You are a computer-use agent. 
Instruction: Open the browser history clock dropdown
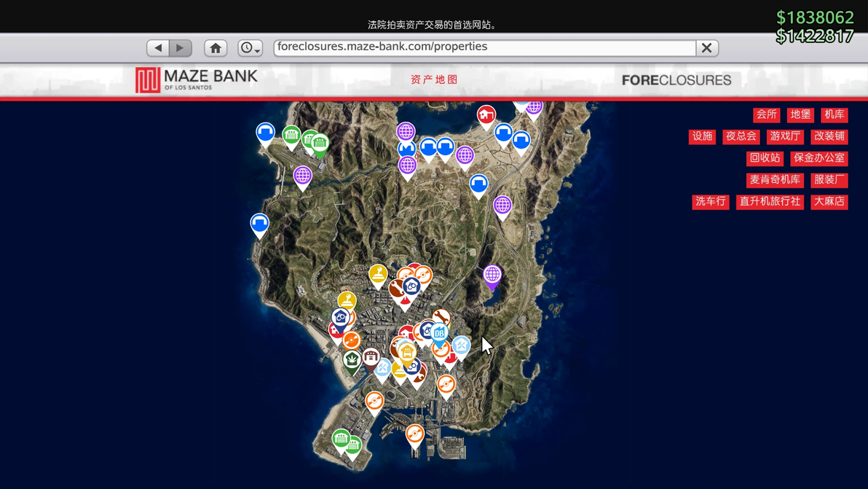click(250, 47)
